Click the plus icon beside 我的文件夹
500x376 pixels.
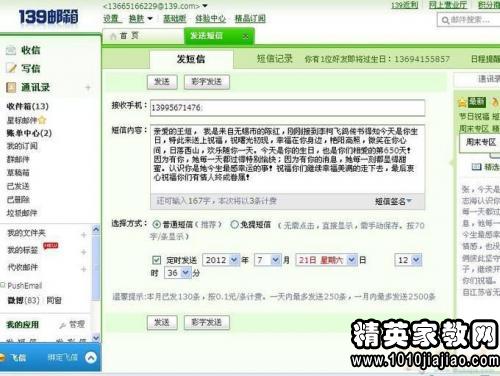[x=84, y=235]
